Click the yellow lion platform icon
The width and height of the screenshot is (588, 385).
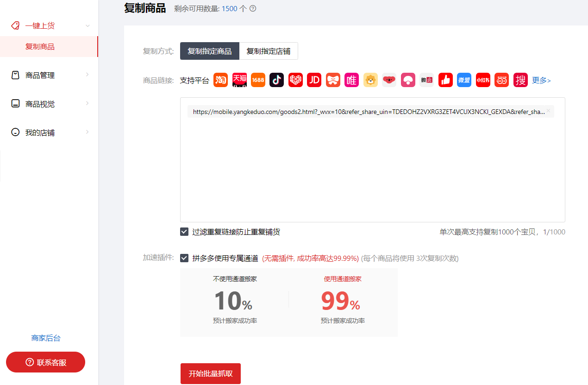click(x=370, y=80)
